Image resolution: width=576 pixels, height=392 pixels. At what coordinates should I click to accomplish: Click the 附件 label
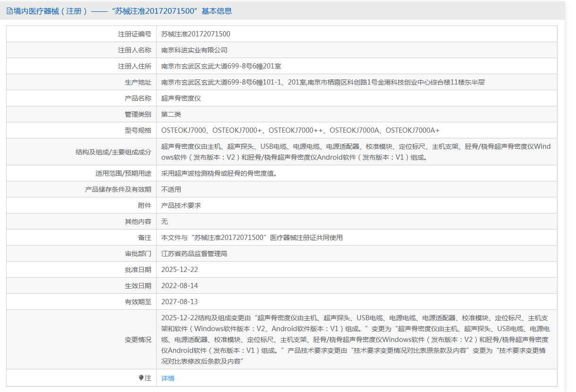click(x=144, y=205)
